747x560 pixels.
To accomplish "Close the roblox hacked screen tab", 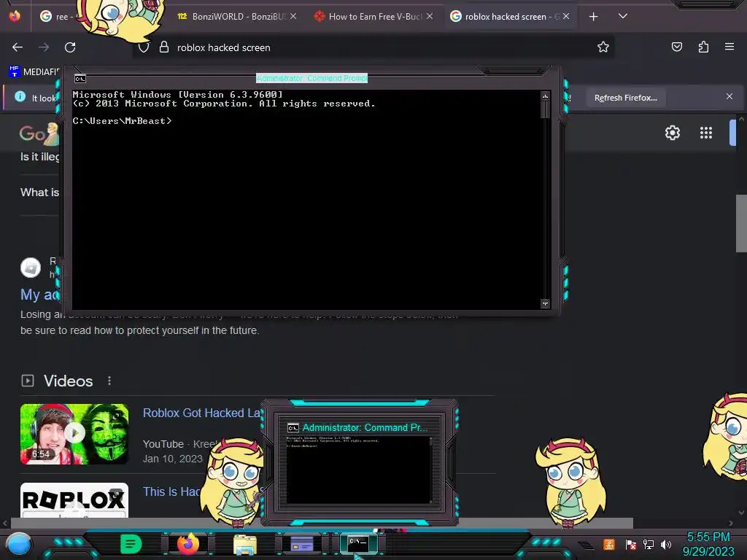I will click(566, 16).
